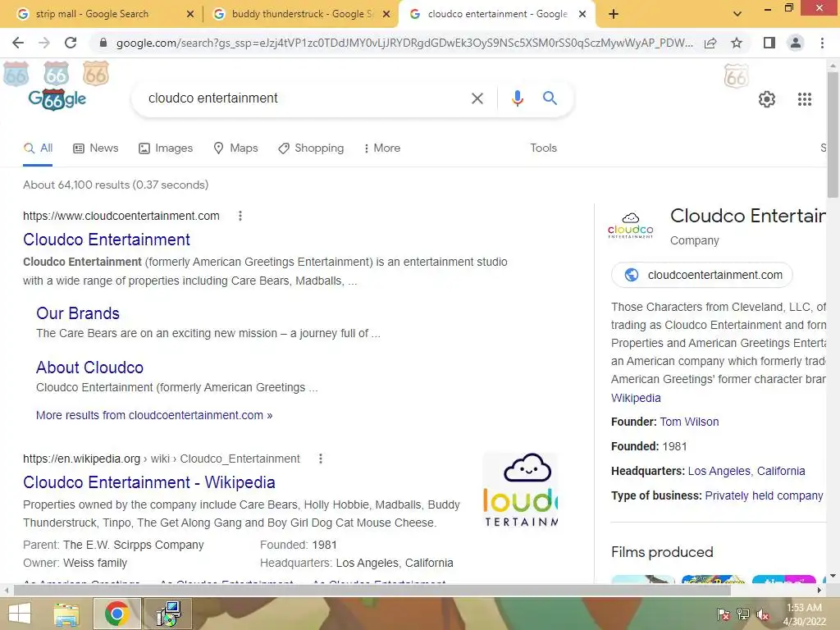Open a new browser tab
The width and height of the screenshot is (840, 630).
tap(614, 14)
